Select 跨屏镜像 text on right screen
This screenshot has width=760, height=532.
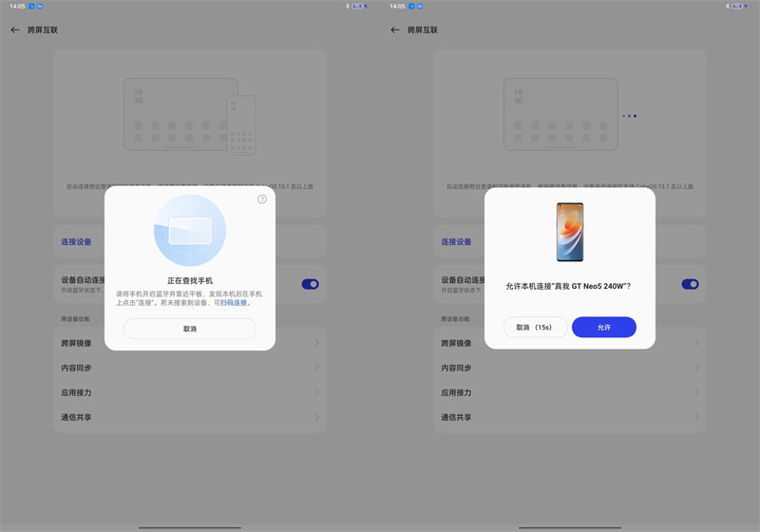tap(456, 343)
